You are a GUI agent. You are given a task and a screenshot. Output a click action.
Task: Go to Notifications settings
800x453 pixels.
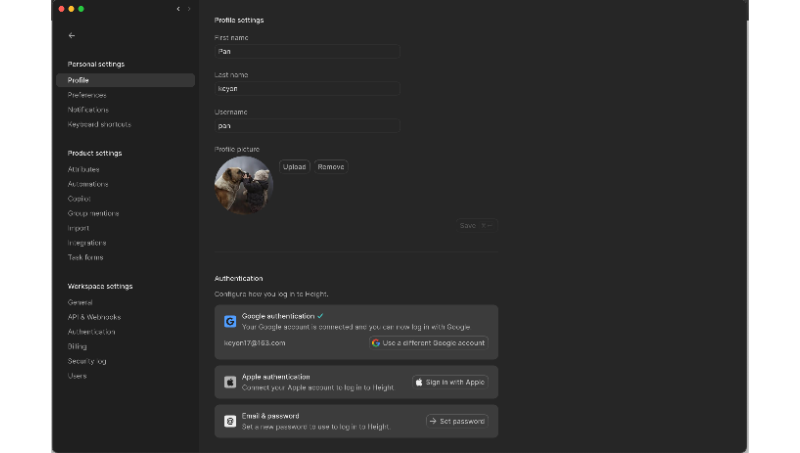(88, 110)
